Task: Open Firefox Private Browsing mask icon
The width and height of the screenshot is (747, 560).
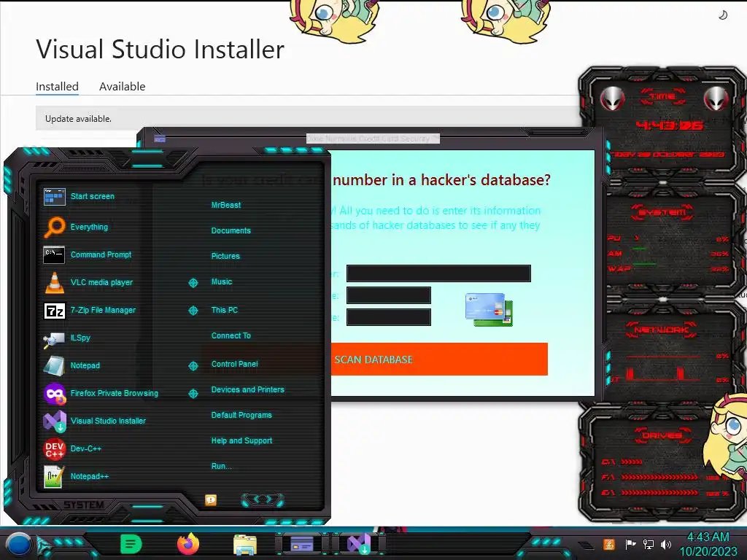Action: click(54, 393)
